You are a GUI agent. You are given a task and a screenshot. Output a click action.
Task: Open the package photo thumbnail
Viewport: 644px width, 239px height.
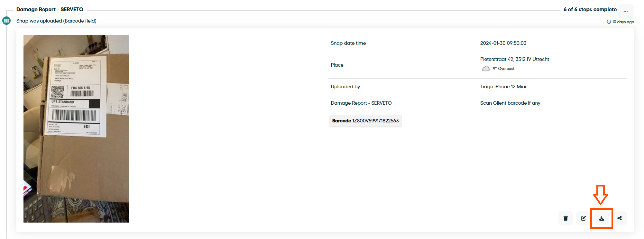pos(76,129)
